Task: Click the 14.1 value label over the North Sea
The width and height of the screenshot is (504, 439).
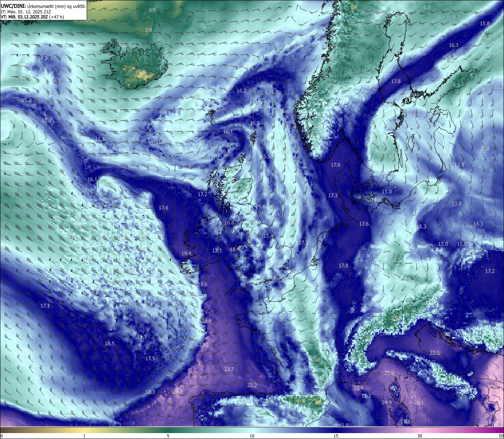Action: [x=279, y=214]
